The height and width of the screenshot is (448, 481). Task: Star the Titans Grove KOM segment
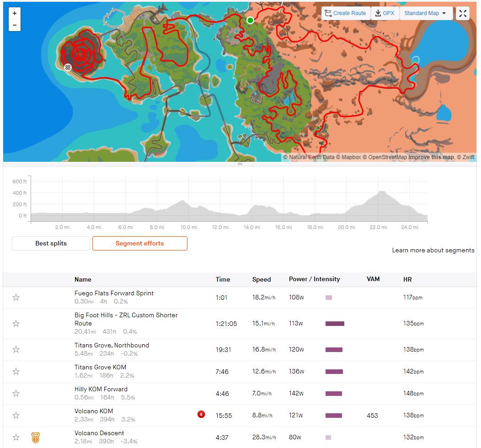click(x=16, y=371)
